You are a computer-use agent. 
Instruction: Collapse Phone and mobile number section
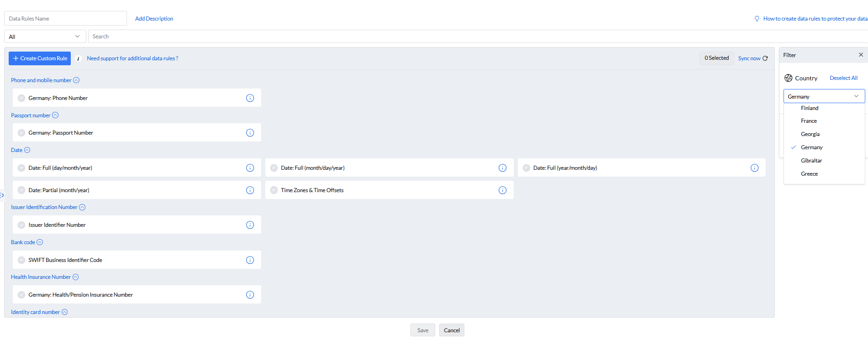pos(76,80)
